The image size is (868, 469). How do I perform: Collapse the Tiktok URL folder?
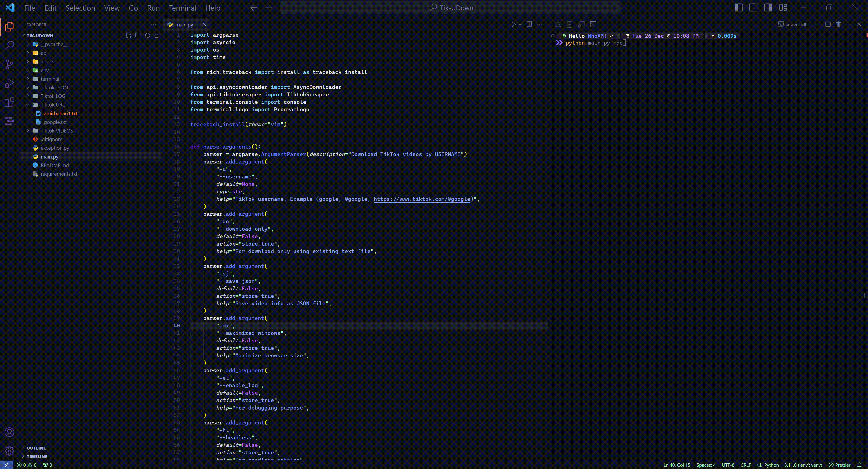tap(53, 105)
